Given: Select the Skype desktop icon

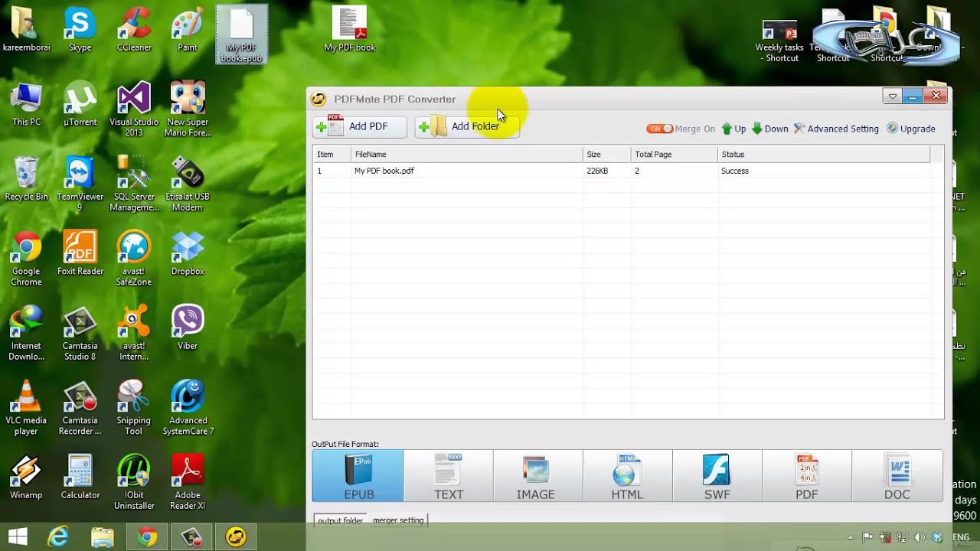Looking at the screenshot, I should 80,31.
